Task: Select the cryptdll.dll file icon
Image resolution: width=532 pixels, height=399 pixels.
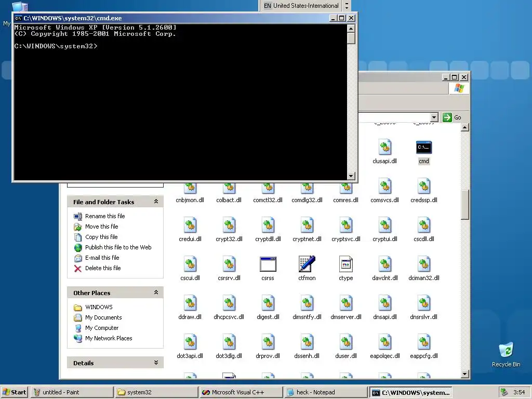Action: pos(268,225)
